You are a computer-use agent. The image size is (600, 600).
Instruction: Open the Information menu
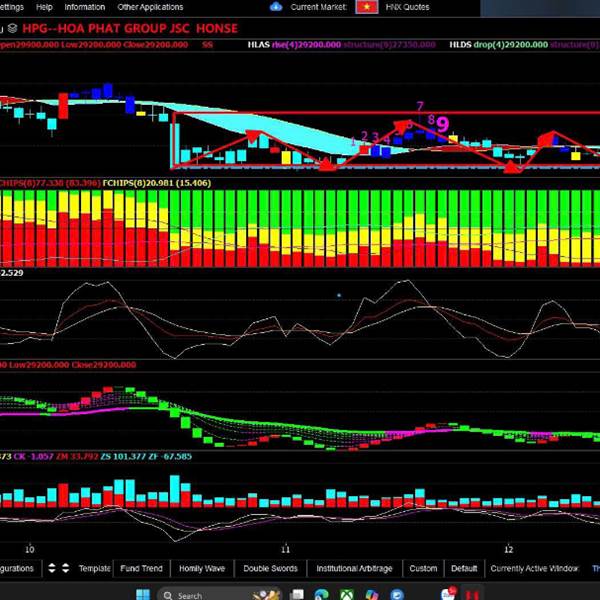click(x=85, y=7)
